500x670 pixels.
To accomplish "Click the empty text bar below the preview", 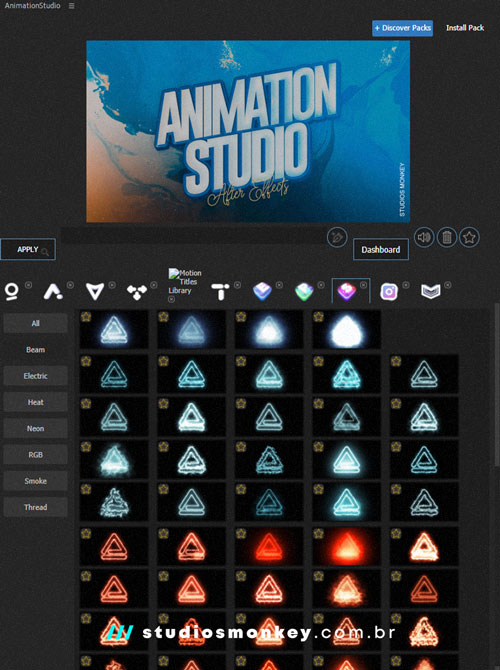I will (x=192, y=236).
